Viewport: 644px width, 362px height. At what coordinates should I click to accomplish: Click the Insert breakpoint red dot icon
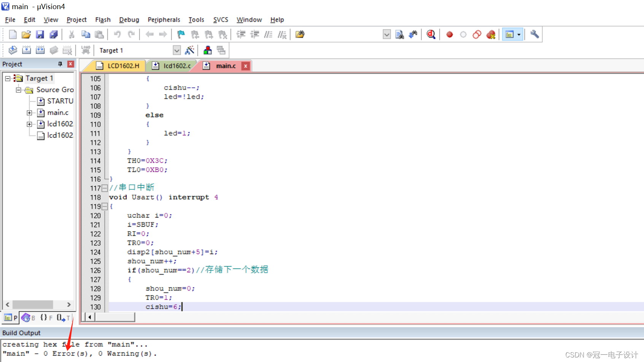click(x=450, y=35)
